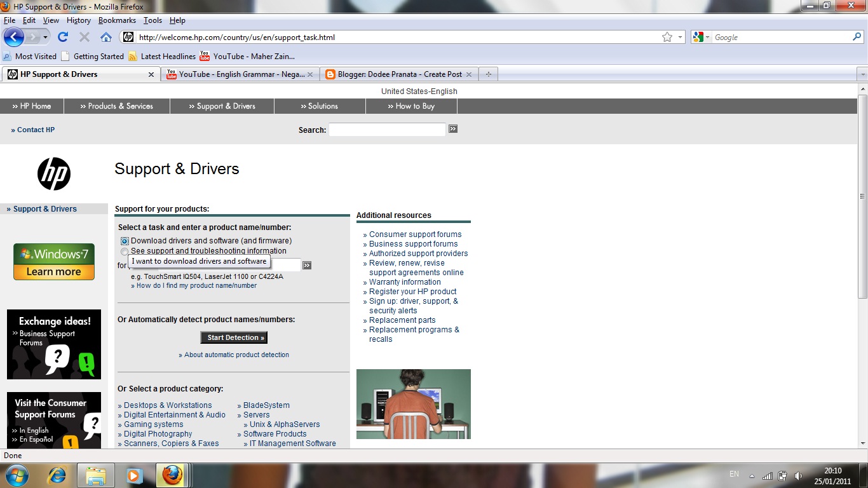This screenshot has height=488, width=868.
Task: Bookmark this page with the star icon
Action: point(667,37)
